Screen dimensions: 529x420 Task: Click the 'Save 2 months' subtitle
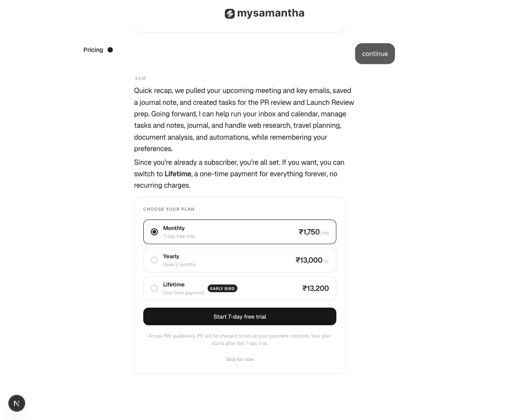click(179, 264)
